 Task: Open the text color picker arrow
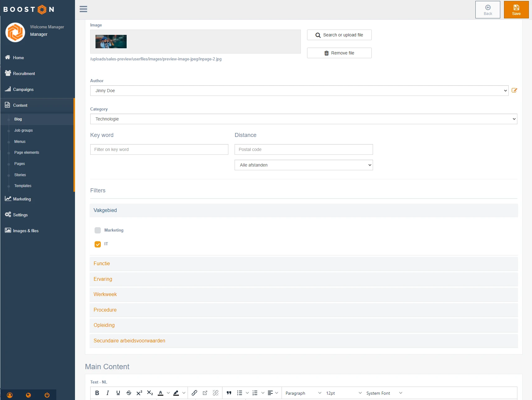click(168, 393)
